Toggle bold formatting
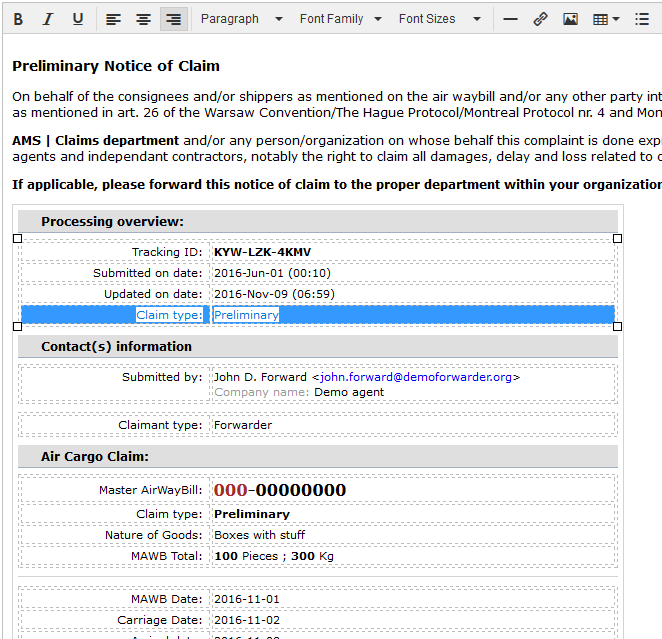The height and width of the screenshot is (639, 662). tap(18, 19)
